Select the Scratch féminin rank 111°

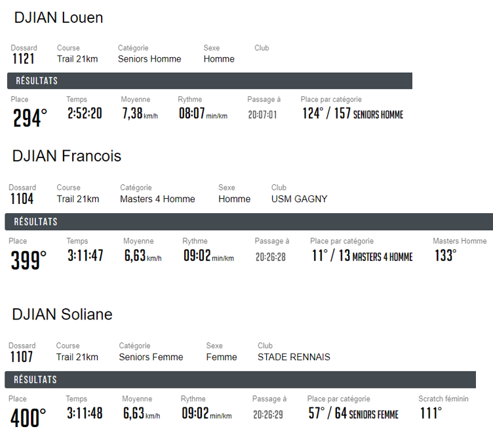pyautogui.click(x=431, y=413)
